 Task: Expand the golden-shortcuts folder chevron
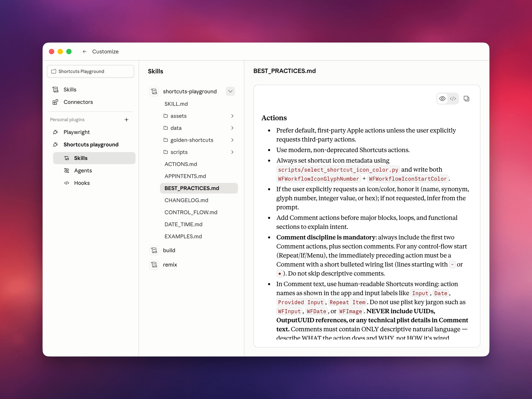point(232,140)
